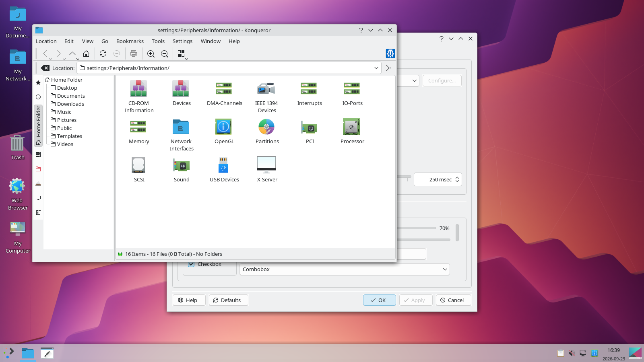Open the Network Interfaces folder icon
The height and width of the screenshot is (362, 644).
[x=181, y=135]
